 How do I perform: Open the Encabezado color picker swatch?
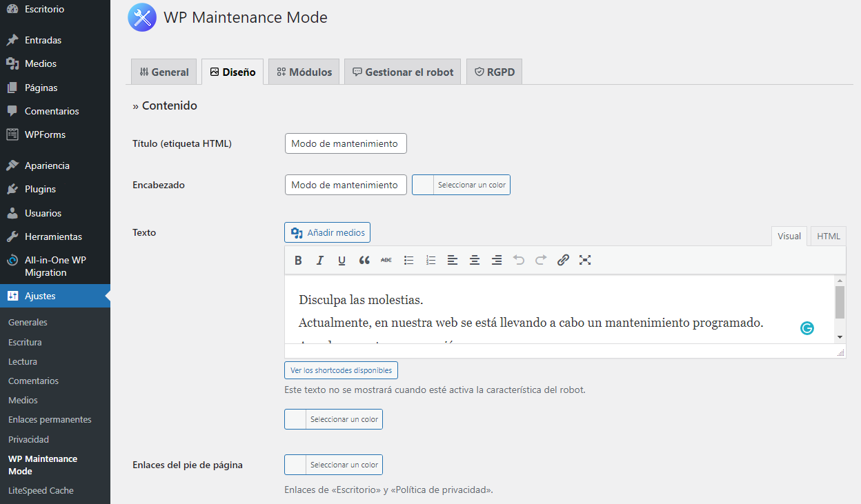point(424,185)
